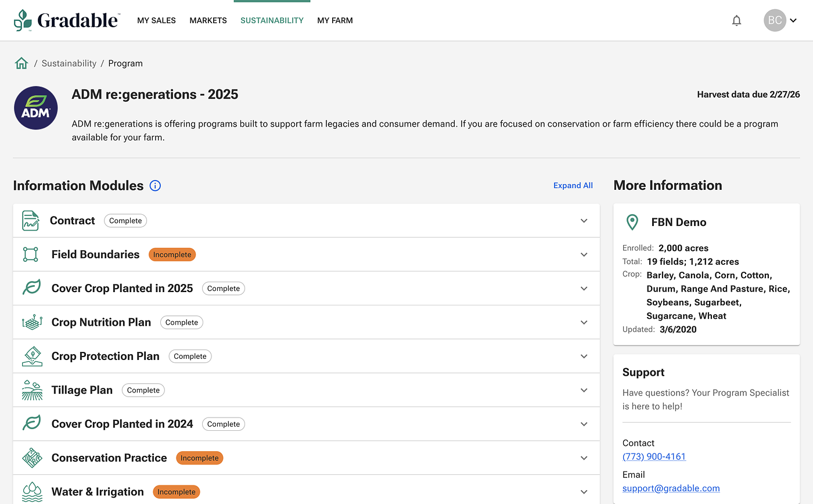Expand the Conservation Practice chevron

(x=584, y=458)
